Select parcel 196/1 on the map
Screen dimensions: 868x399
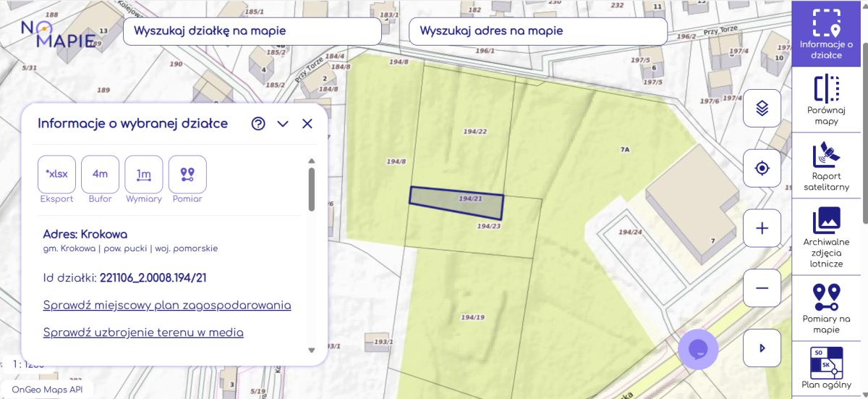[x=485, y=51]
